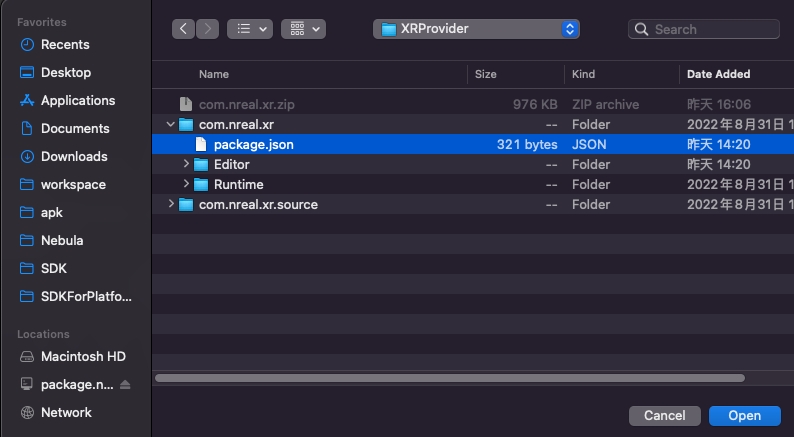Expand the com.nreal.xr.source folder
This screenshot has width=794, height=437.
point(171,205)
